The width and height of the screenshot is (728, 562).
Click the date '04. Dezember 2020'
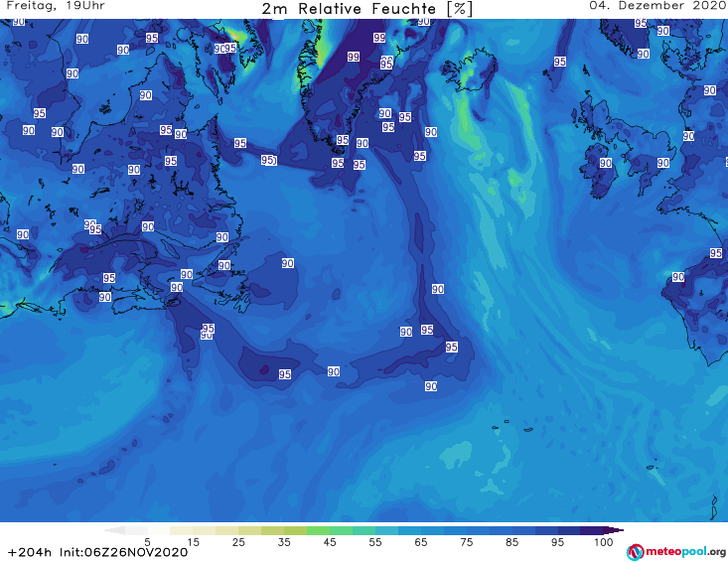[x=657, y=6]
